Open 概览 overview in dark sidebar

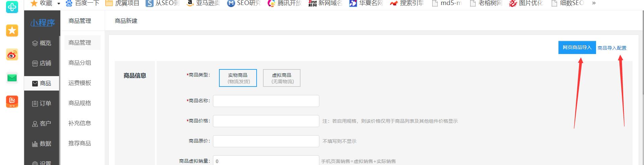(x=42, y=43)
